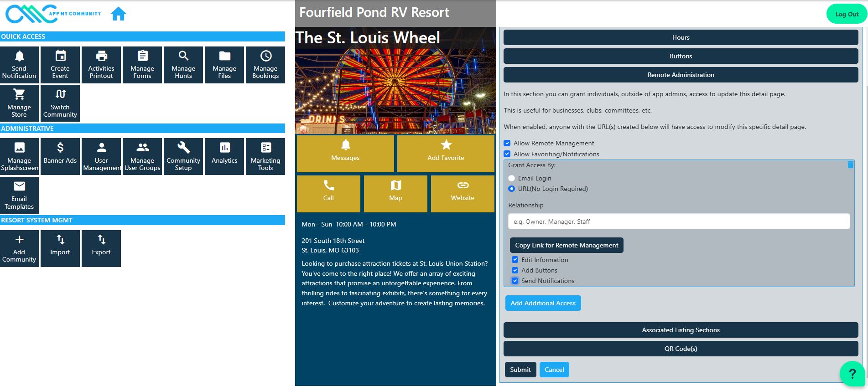The height and width of the screenshot is (391, 868).
Task: Tap the Map button in preview
Action: pos(395,194)
